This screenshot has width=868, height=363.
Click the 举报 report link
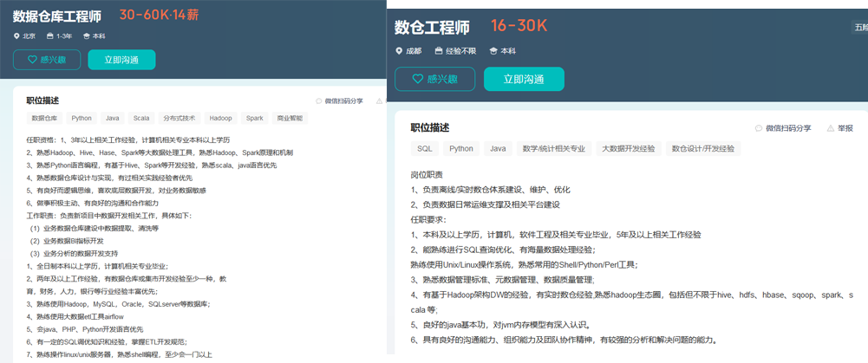point(845,128)
